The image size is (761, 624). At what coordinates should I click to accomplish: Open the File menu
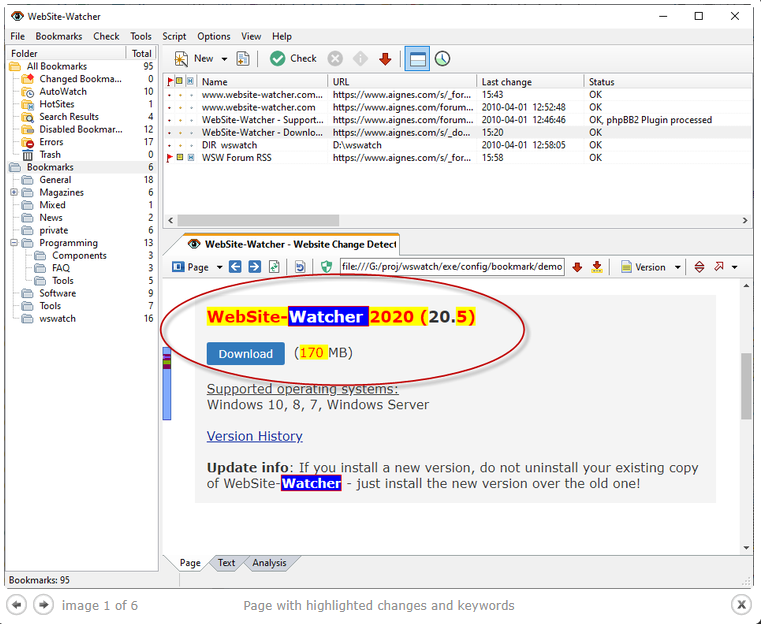click(x=17, y=36)
